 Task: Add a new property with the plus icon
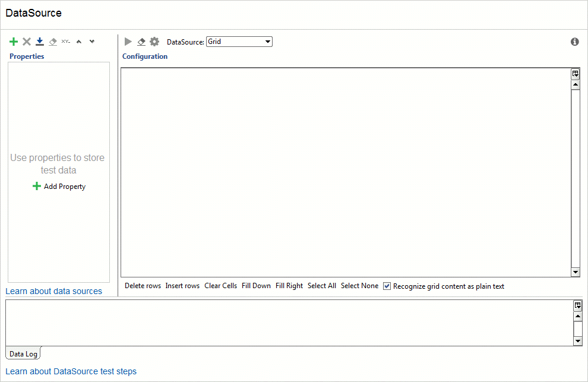(13, 41)
